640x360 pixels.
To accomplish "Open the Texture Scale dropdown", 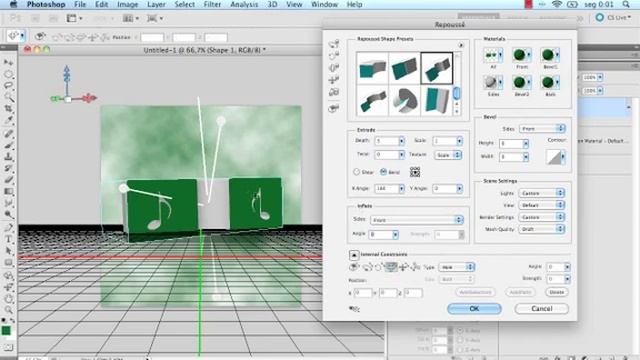I will pos(448,155).
